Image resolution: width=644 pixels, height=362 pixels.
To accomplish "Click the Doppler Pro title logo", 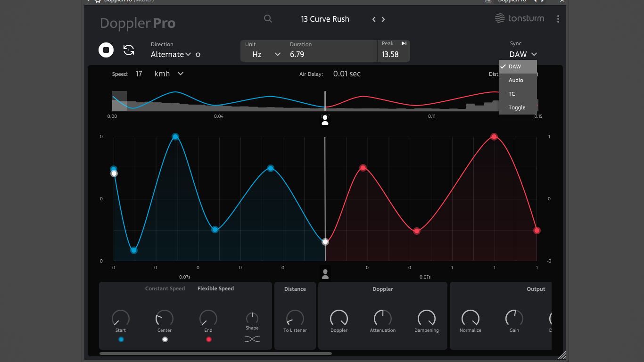I will (138, 23).
